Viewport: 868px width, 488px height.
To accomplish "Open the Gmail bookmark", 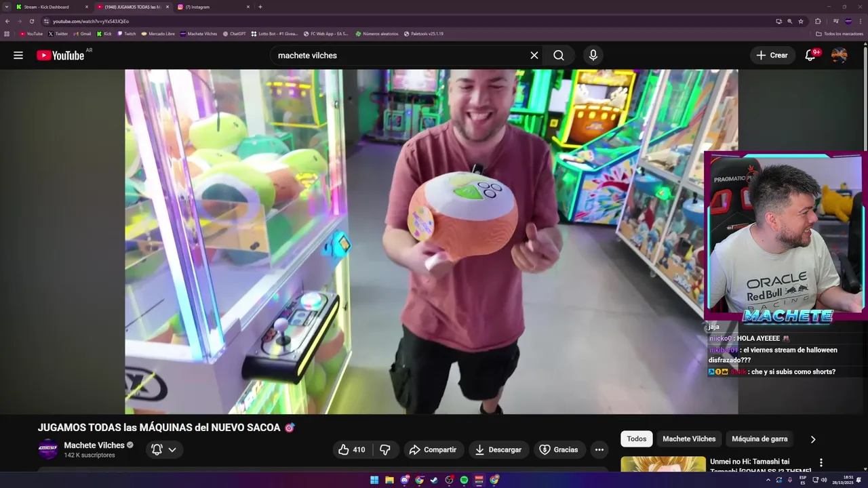I will click(x=82, y=33).
